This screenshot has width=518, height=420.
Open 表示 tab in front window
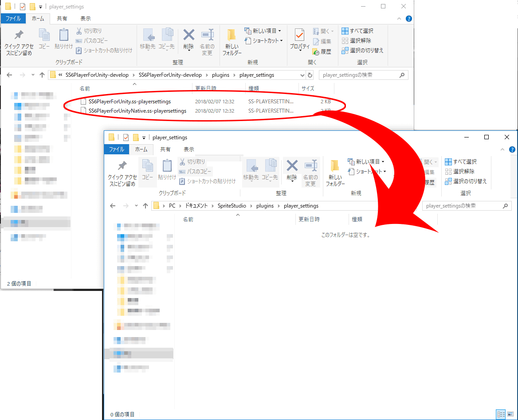pos(189,149)
